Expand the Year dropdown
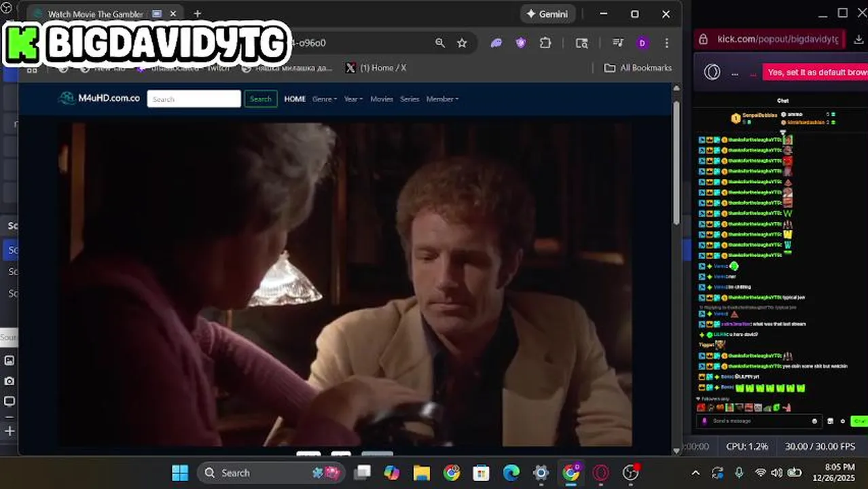This screenshot has width=868, height=489. (x=353, y=99)
